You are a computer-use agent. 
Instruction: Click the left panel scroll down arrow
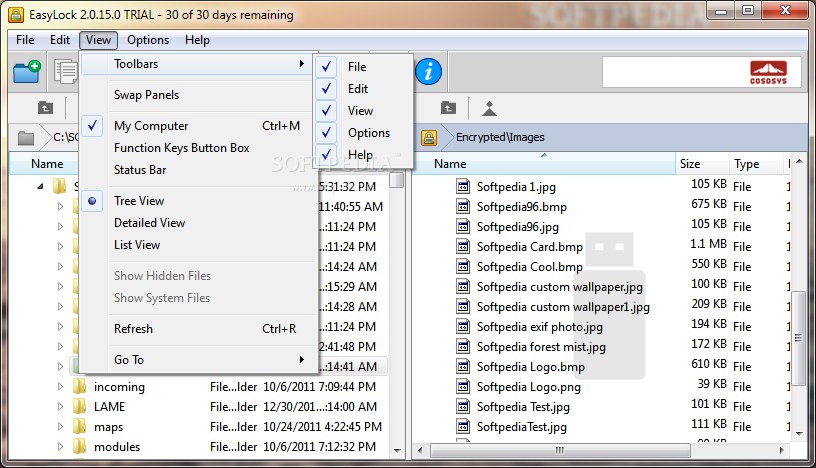397,451
